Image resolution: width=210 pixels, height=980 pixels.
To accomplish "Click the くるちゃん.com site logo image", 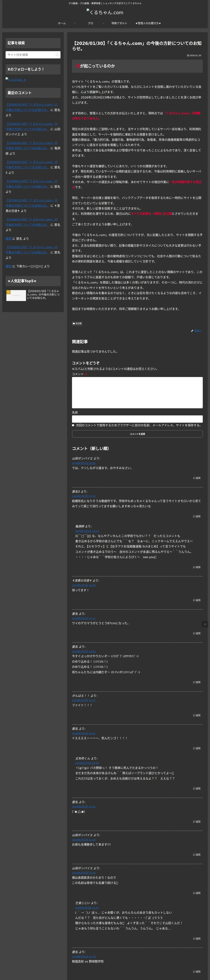I will (x=105, y=13).
